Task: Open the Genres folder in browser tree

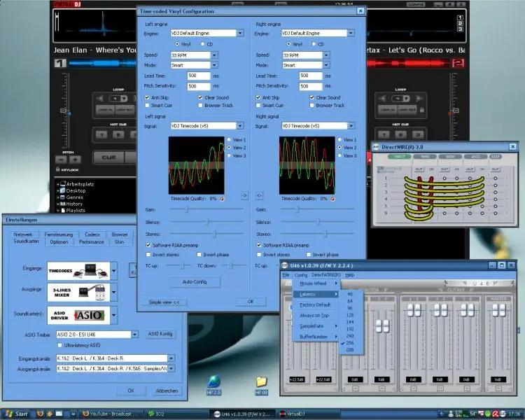Action: point(76,197)
